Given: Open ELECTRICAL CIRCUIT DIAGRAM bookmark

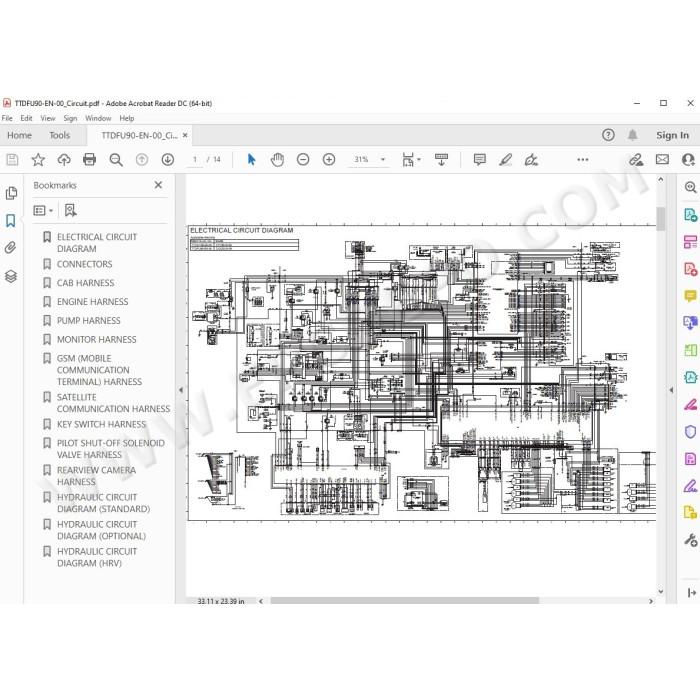Looking at the screenshot, I should click(97, 243).
